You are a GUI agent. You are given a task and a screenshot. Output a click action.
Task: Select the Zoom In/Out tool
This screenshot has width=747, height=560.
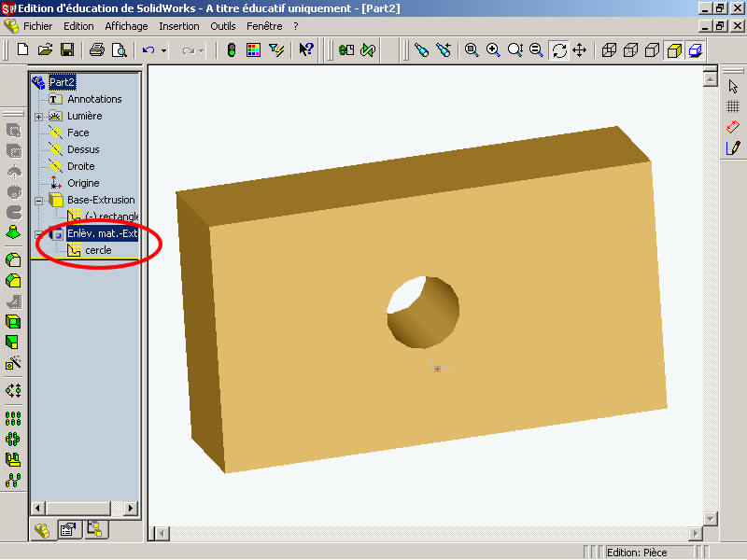click(x=515, y=49)
